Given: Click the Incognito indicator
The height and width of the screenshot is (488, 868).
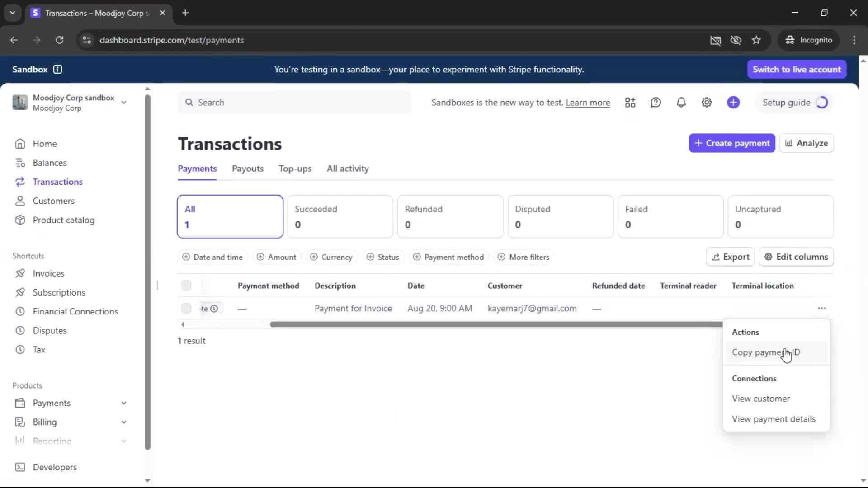Looking at the screenshot, I should click(x=809, y=40).
